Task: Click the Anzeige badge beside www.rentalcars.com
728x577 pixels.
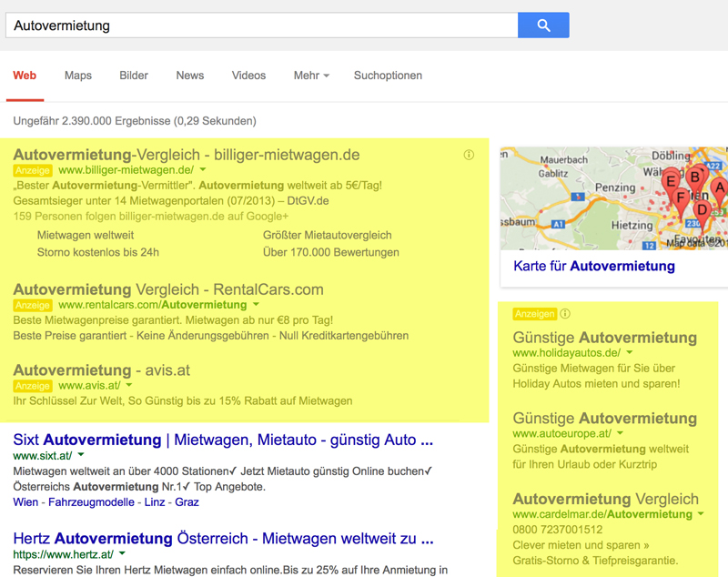Action: point(33,305)
